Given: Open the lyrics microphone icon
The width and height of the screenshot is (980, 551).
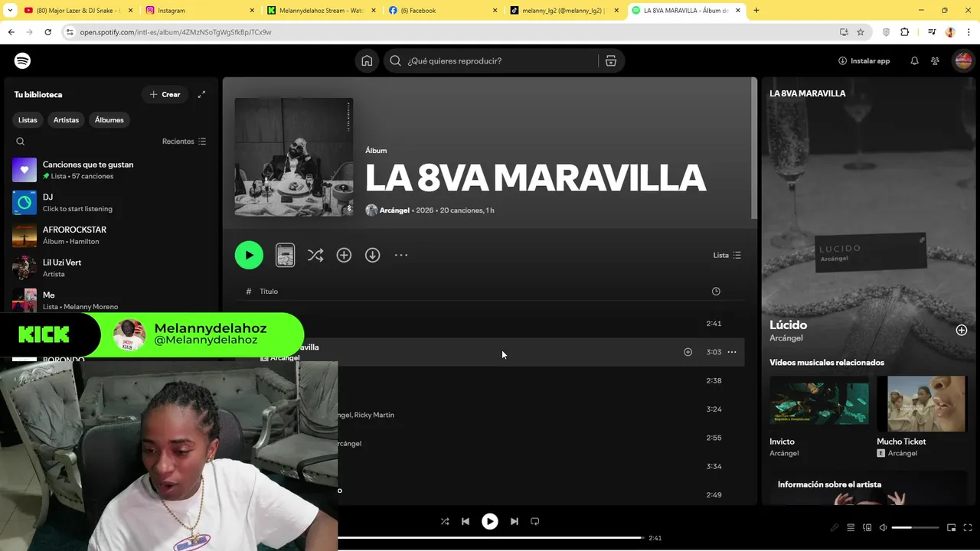Looking at the screenshot, I should click(x=835, y=527).
